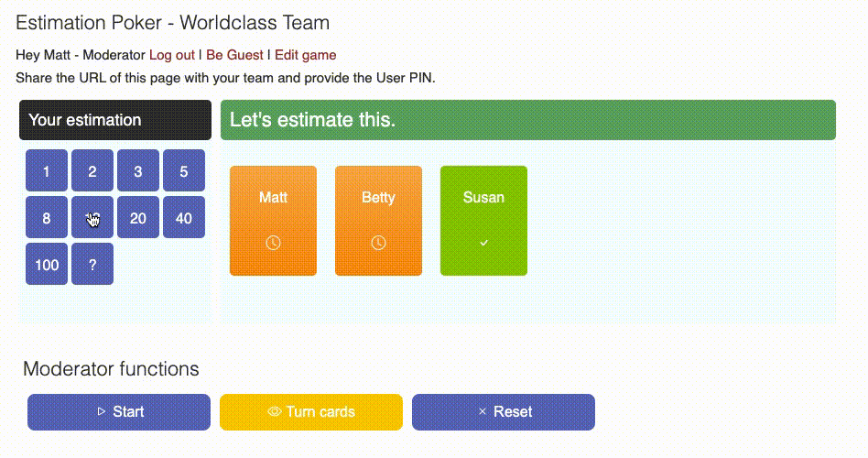
Task: Select estimation card 1
Action: point(47,171)
